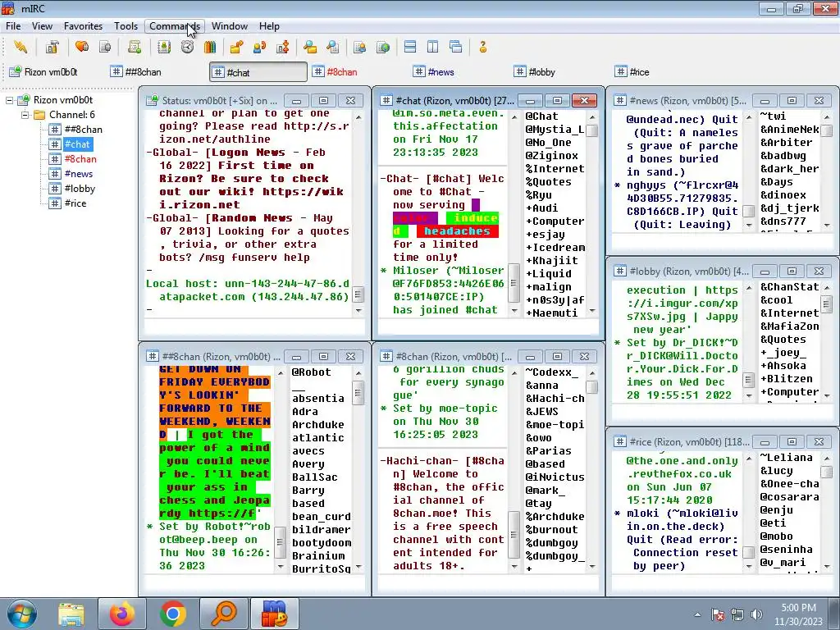This screenshot has width=840, height=630.
Task: Open the DCC Options toolbar icon
Action: [282, 47]
